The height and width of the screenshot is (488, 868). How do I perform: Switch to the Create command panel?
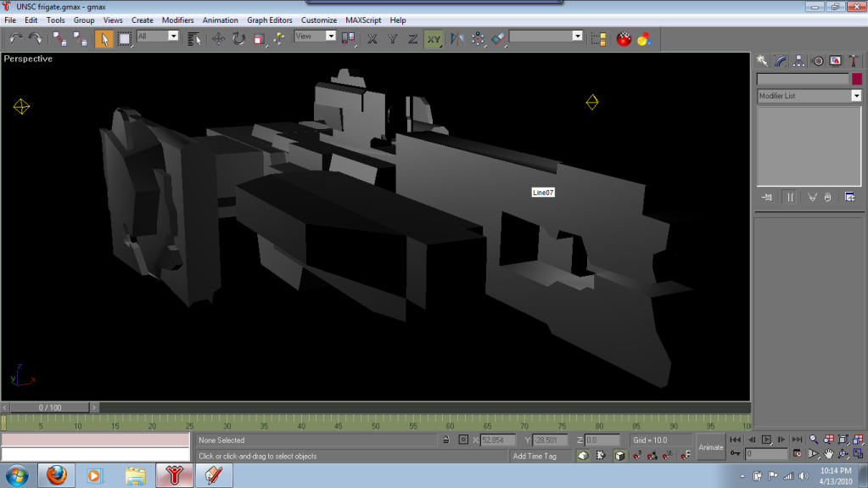pyautogui.click(x=762, y=61)
